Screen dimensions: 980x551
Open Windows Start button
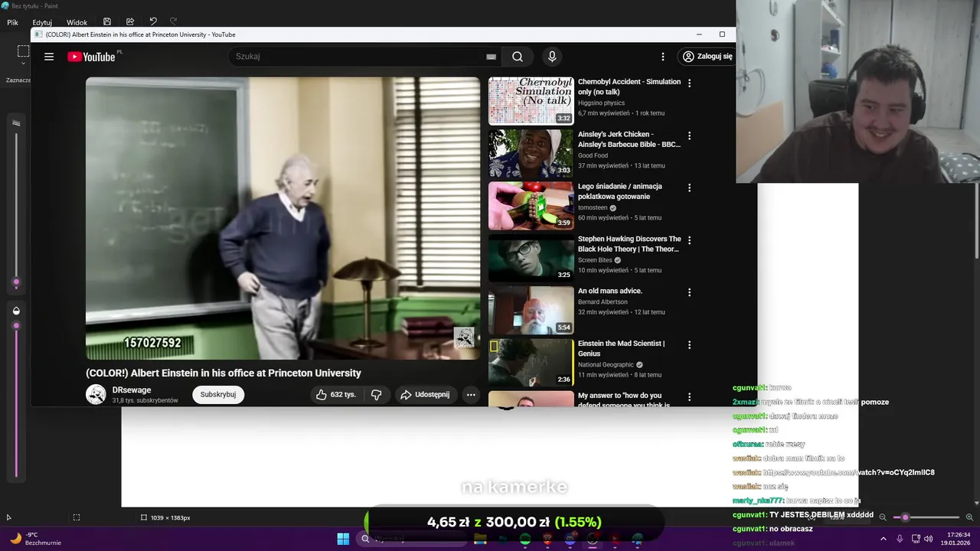343,539
